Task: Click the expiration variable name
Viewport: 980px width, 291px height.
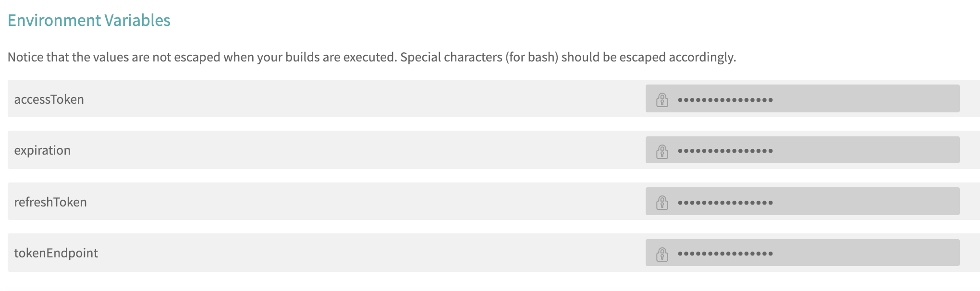Action: [x=42, y=150]
